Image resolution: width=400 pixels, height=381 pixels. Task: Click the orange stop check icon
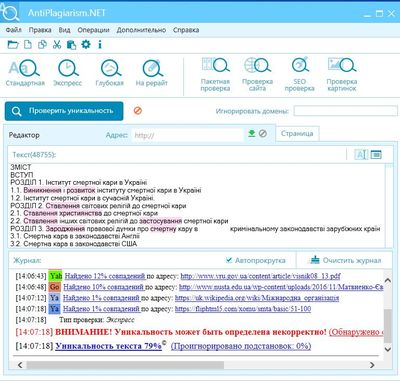click(138, 110)
